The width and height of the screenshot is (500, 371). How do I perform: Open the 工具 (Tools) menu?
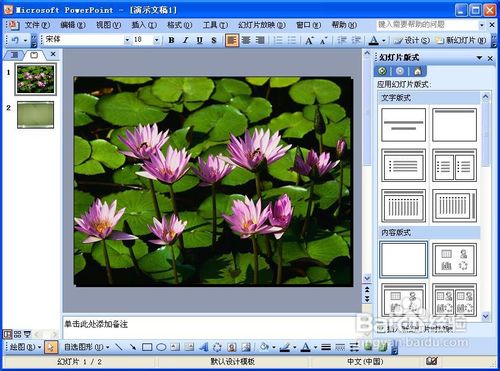tap(215, 25)
